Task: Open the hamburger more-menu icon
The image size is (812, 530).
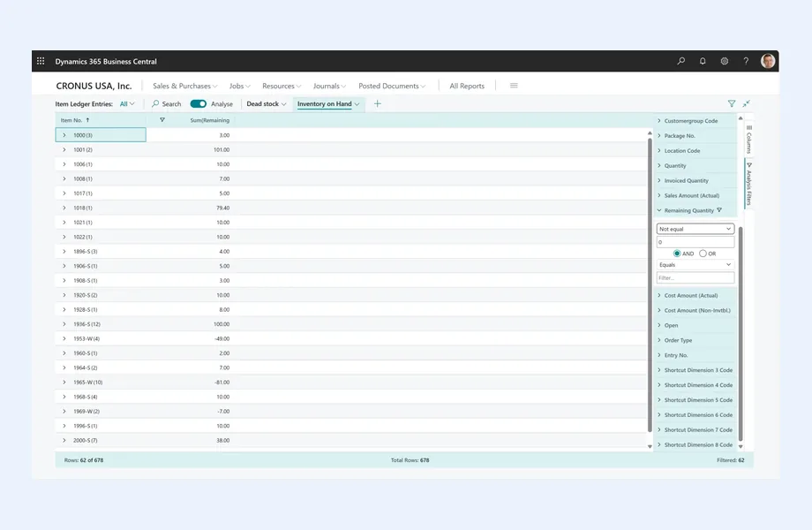Action: click(x=514, y=86)
